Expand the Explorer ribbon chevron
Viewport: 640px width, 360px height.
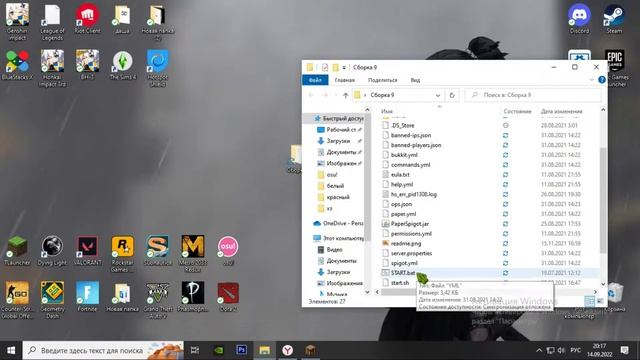coord(591,80)
